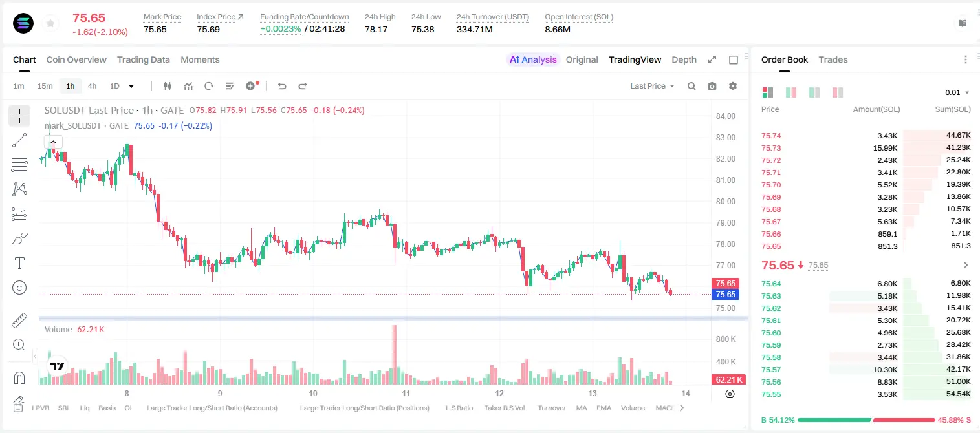Open chart settings gear icon
This screenshot has width=980, height=433.
[733, 86]
